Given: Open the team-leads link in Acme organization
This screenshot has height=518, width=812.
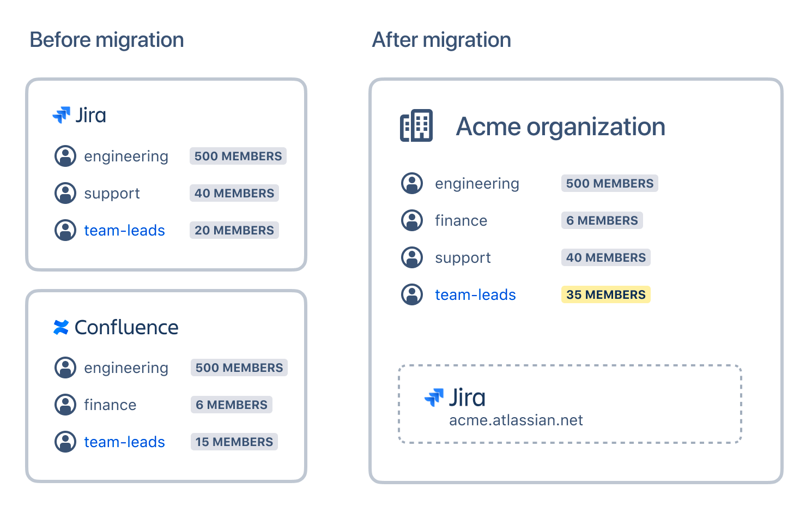Looking at the screenshot, I should pos(475,294).
